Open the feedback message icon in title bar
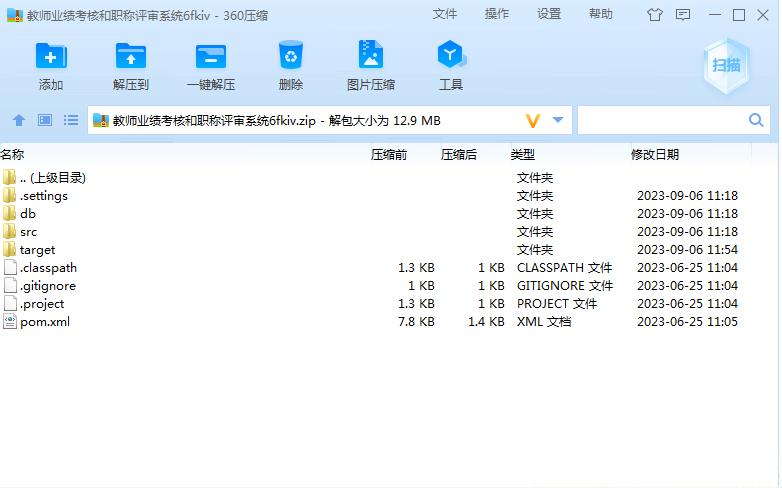Screen dimensions: 782x488 (683, 15)
